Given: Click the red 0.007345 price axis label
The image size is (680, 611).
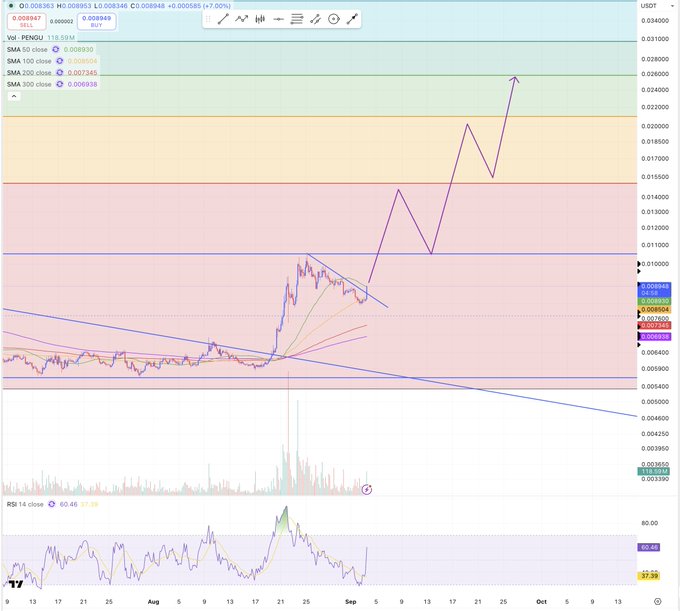Looking at the screenshot, I should click(655, 325).
